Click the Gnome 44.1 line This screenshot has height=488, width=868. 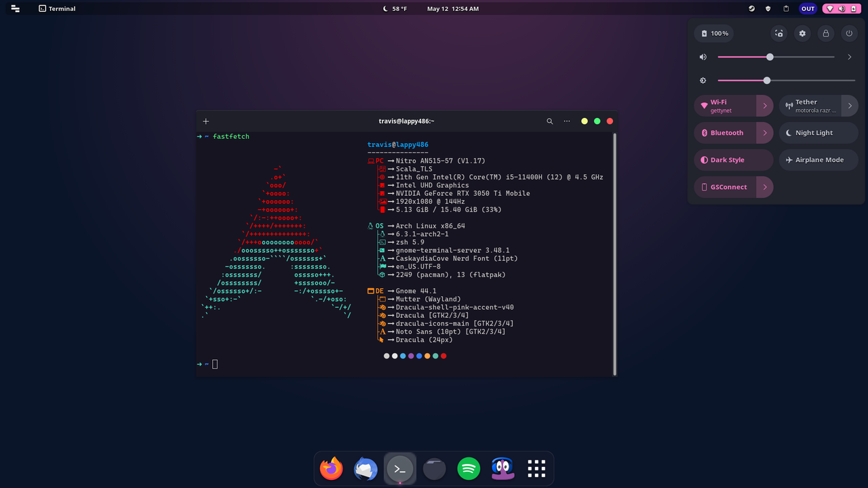coord(416,291)
